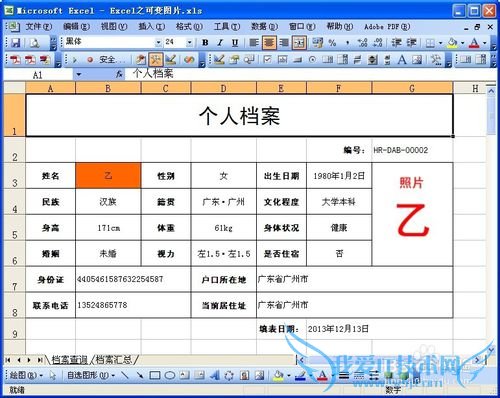
Task: Align cell text to the right
Action: [284, 42]
